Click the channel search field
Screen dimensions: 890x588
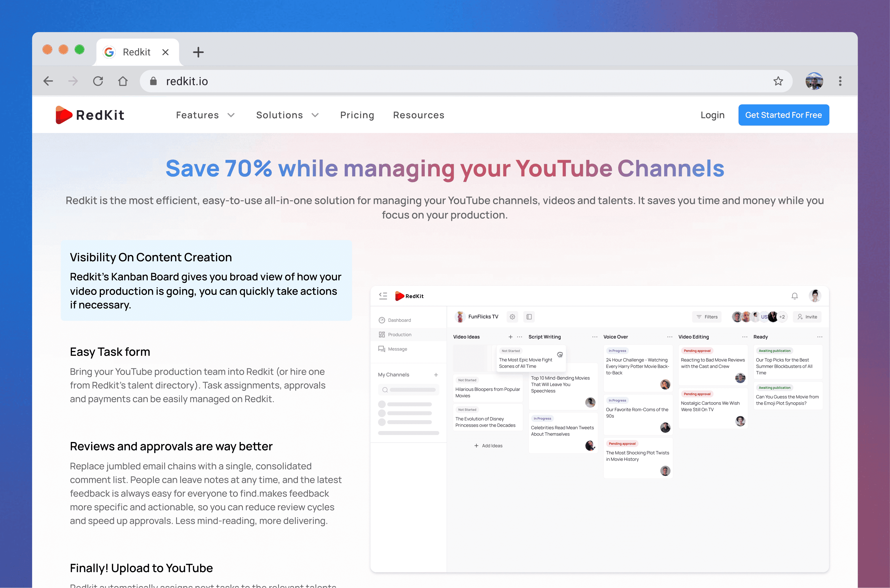coord(409,390)
